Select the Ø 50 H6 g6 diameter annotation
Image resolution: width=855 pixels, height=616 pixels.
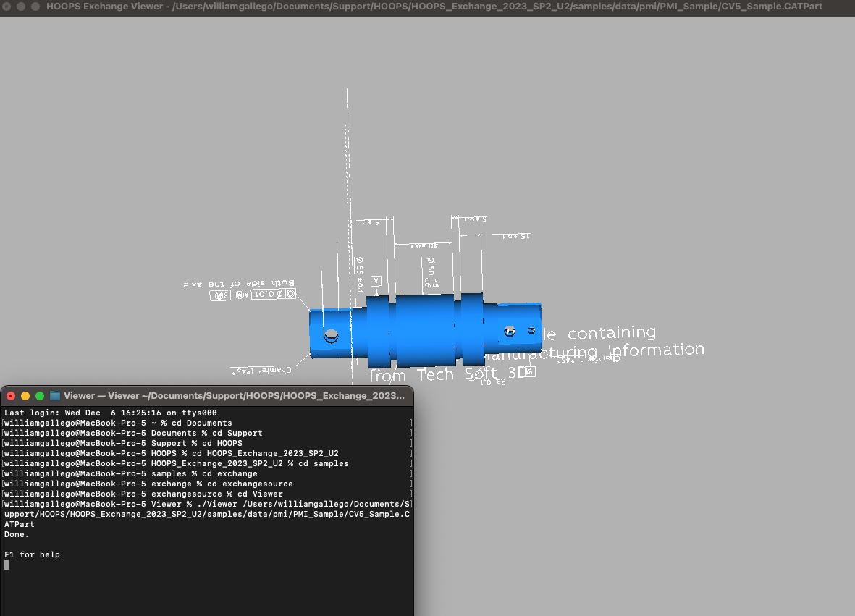(x=431, y=273)
